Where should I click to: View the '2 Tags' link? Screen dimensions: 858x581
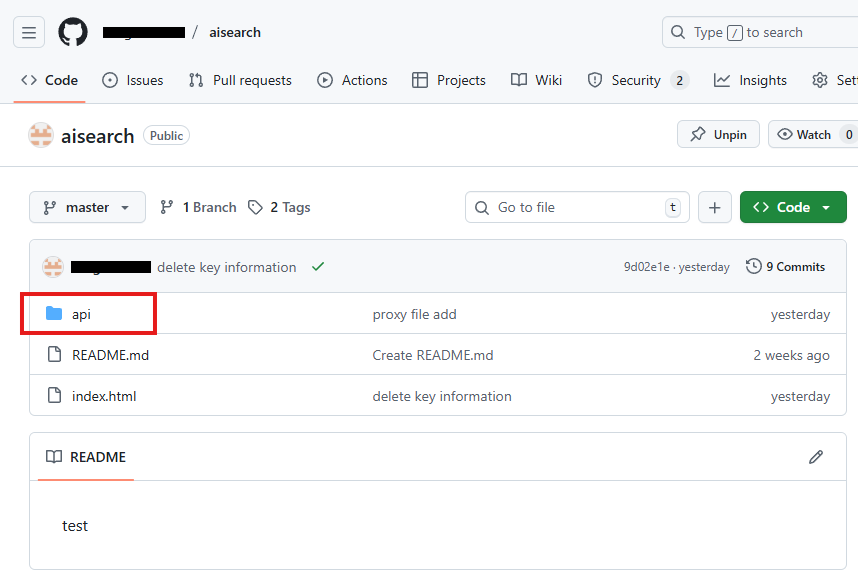279,207
